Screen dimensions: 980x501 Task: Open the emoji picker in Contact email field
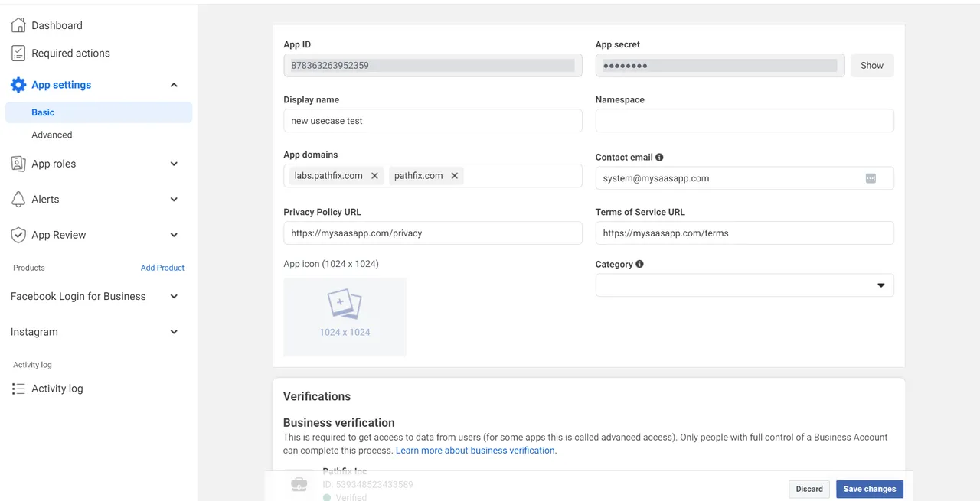pyautogui.click(x=871, y=177)
